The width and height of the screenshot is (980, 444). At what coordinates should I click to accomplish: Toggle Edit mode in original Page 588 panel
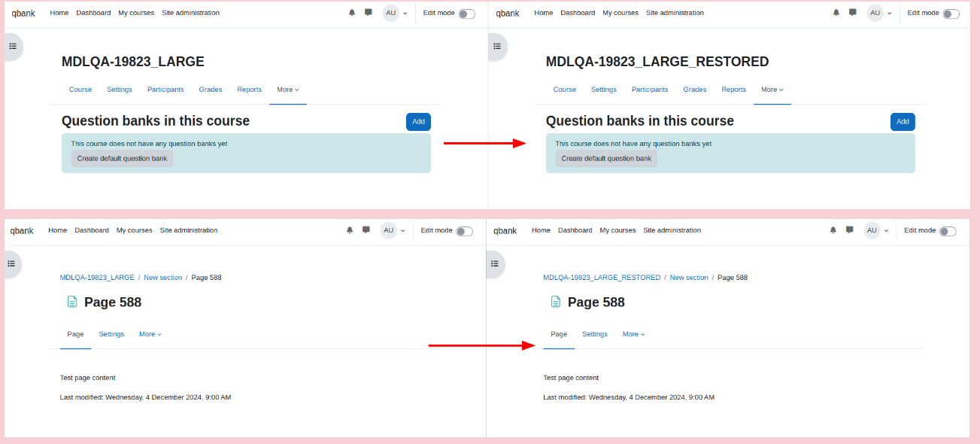(x=464, y=231)
